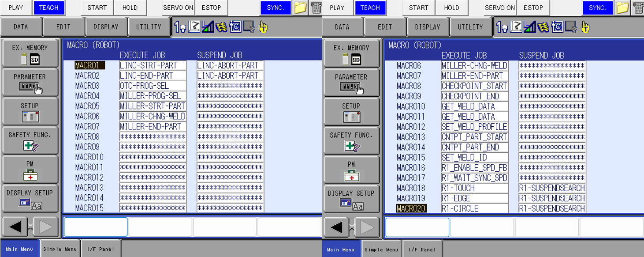Open the PARAMETER menu on the left screen
This screenshot has height=257, width=644.
[30, 82]
